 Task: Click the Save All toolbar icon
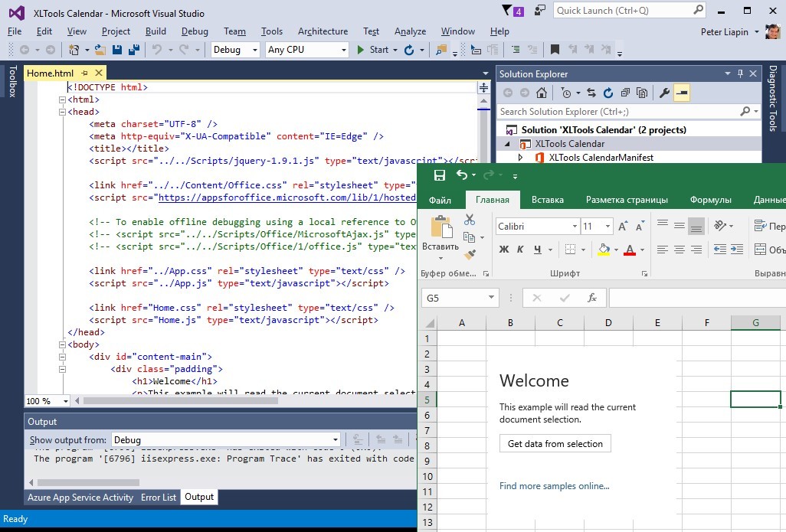(134, 50)
